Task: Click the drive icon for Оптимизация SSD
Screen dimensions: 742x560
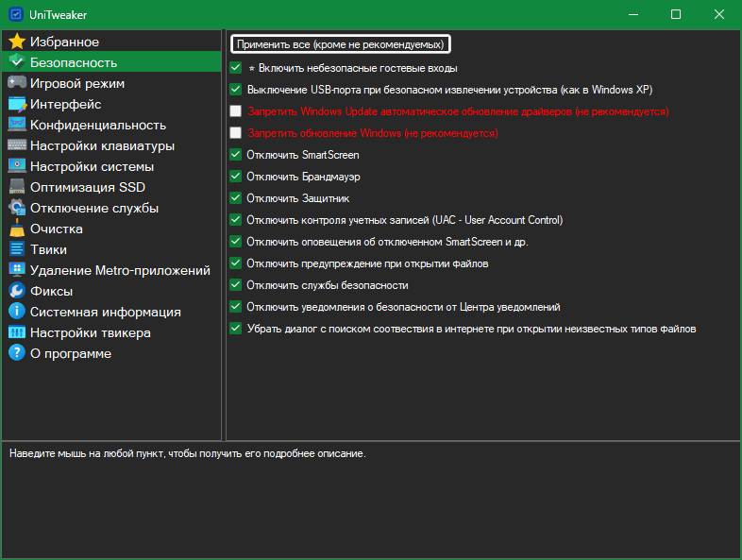Action: pos(16,187)
